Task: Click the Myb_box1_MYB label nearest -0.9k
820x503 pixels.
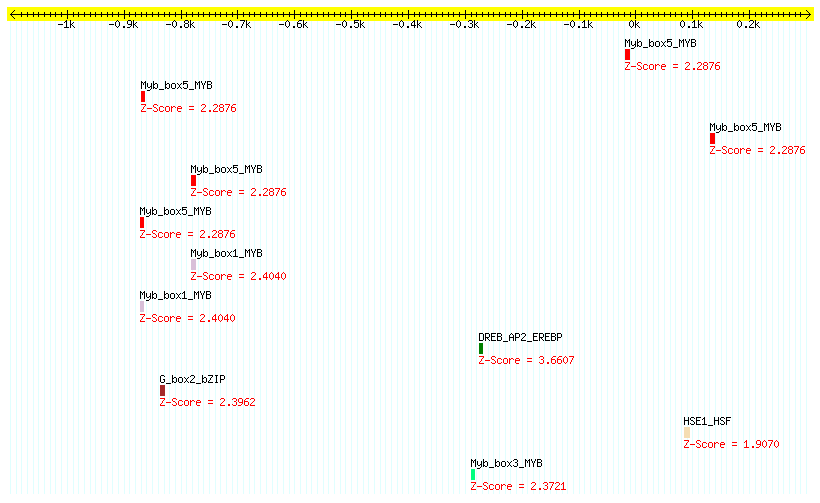Action: pyautogui.click(x=175, y=295)
